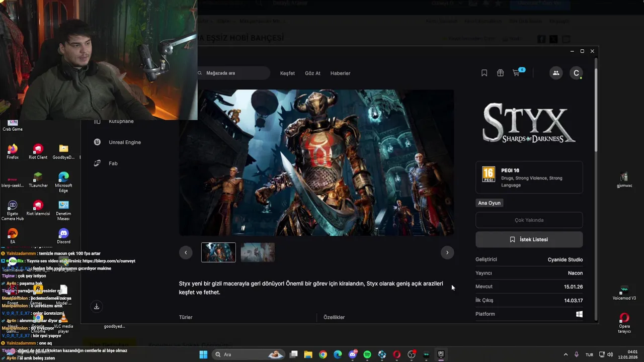Viewport: 644px width, 362px height.
Task: Select the gjxmwxc desktop icon
Action: click(x=624, y=180)
